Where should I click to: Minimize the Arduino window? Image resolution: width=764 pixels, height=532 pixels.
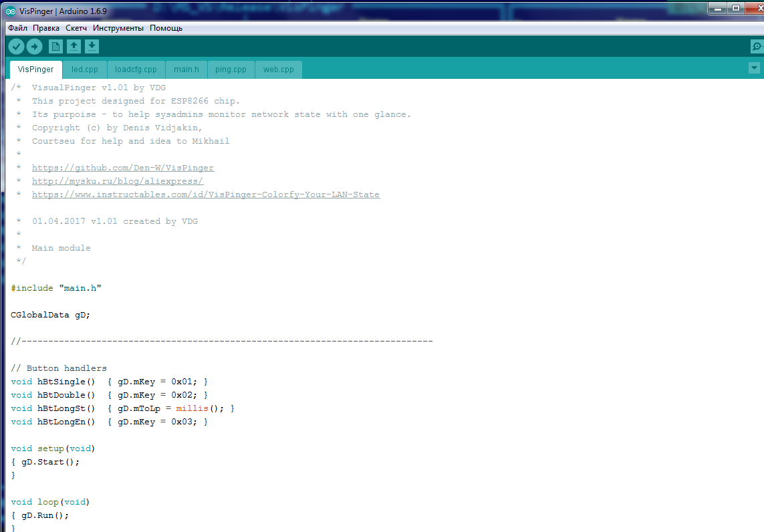coord(718,9)
